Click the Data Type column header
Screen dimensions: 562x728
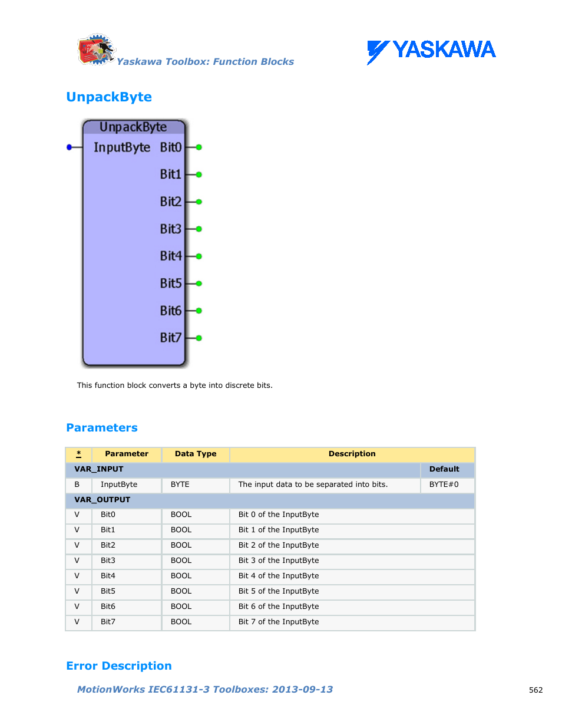[x=196, y=454]
